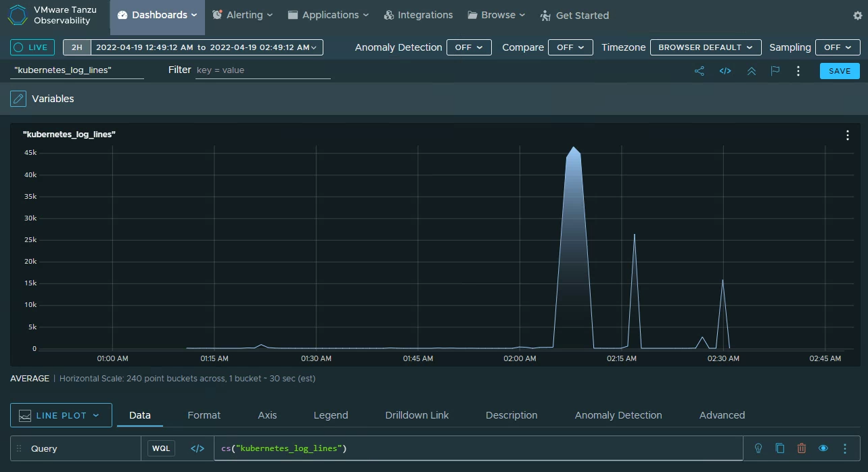Viewport: 868px width, 472px height.
Task: Grab the query row drag handle
Action: point(19,448)
